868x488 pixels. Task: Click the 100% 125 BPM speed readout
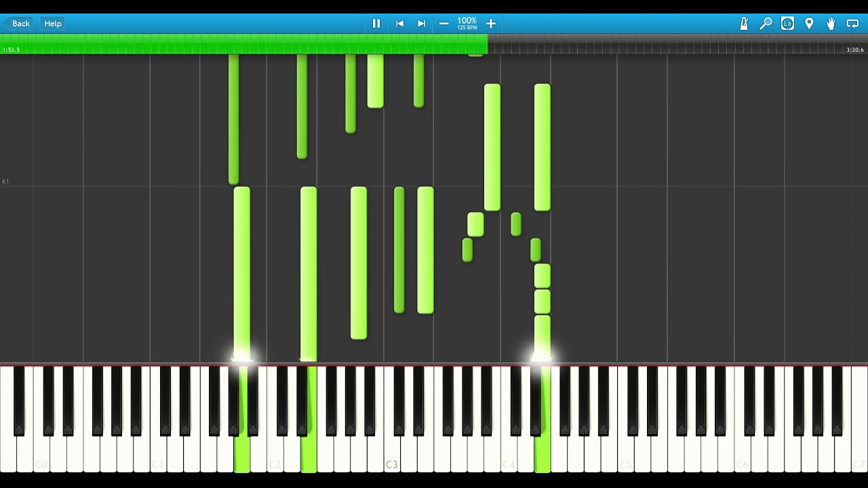pos(467,24)
